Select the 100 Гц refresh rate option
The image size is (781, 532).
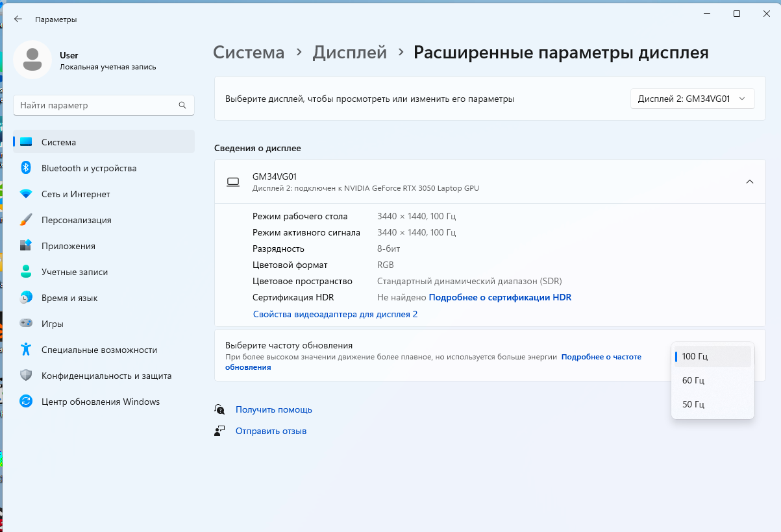coord(695,356)
